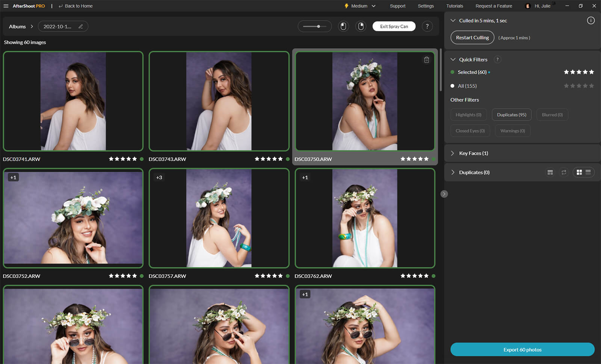Open the Medium performance dropdown

pos(360,6)
